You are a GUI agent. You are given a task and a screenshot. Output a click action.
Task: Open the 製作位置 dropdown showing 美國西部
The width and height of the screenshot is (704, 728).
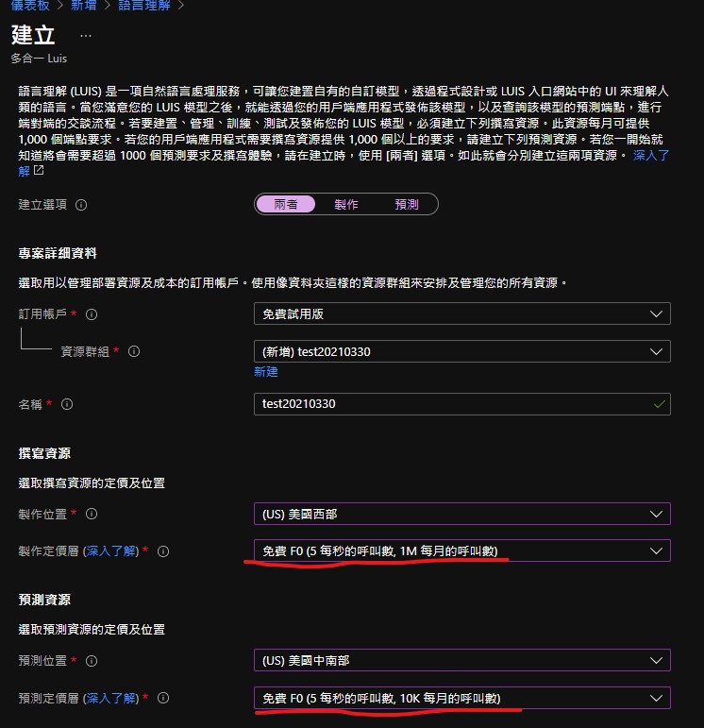coord(461,514)
